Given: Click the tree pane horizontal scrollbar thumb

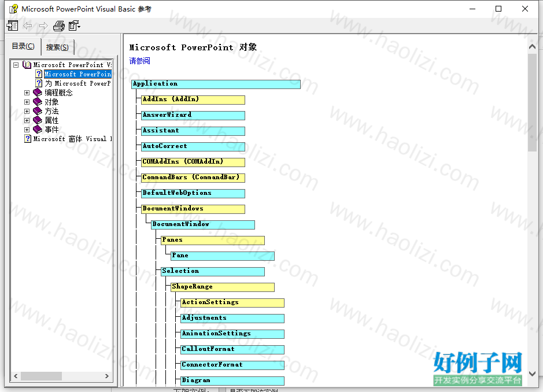Looking at the screenshot, I should tap(41, 376).
